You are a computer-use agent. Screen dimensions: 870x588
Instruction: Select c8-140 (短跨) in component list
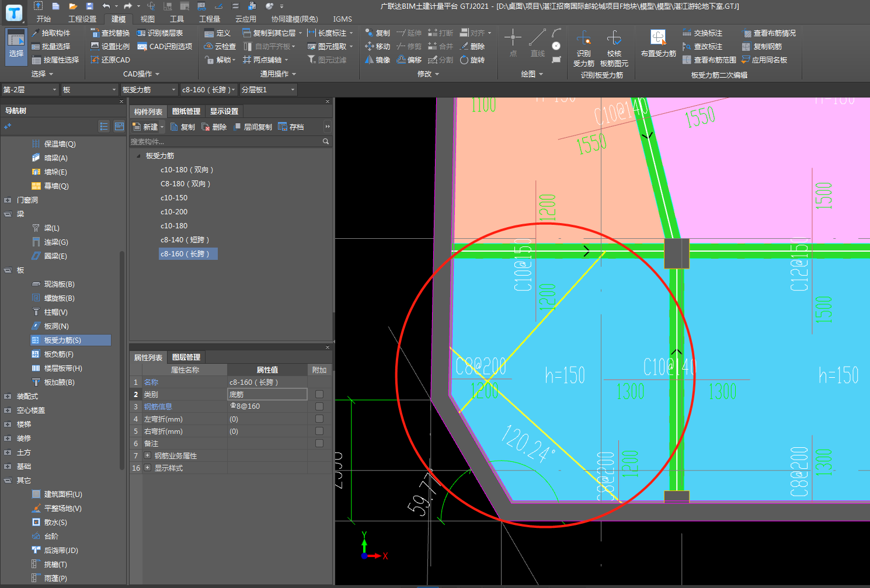tap(185, 239)
